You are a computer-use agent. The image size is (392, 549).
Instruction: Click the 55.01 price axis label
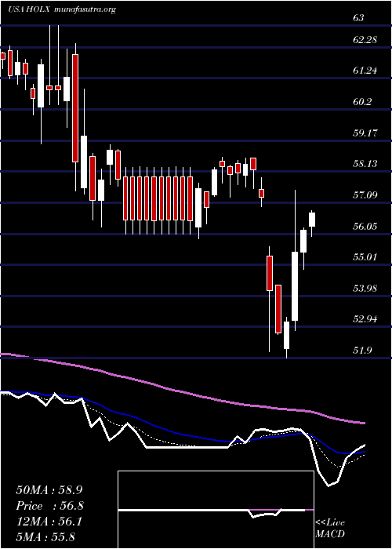[x=365, y=257]
